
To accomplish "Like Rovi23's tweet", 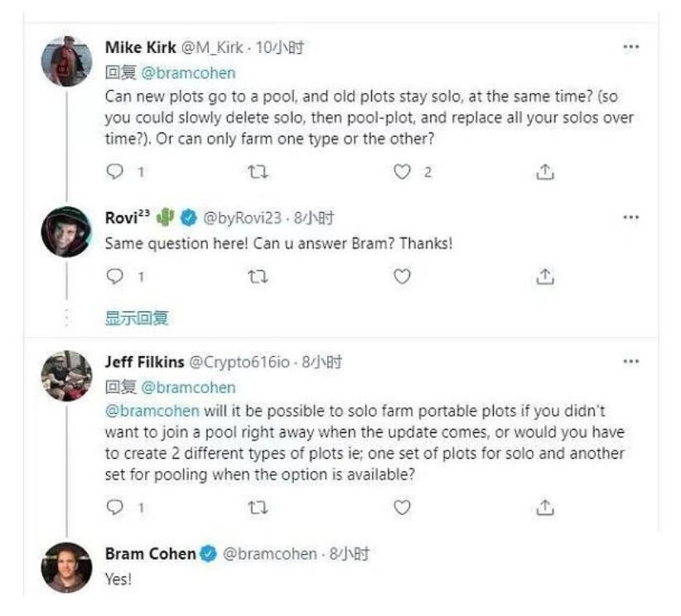I will 402,277.
